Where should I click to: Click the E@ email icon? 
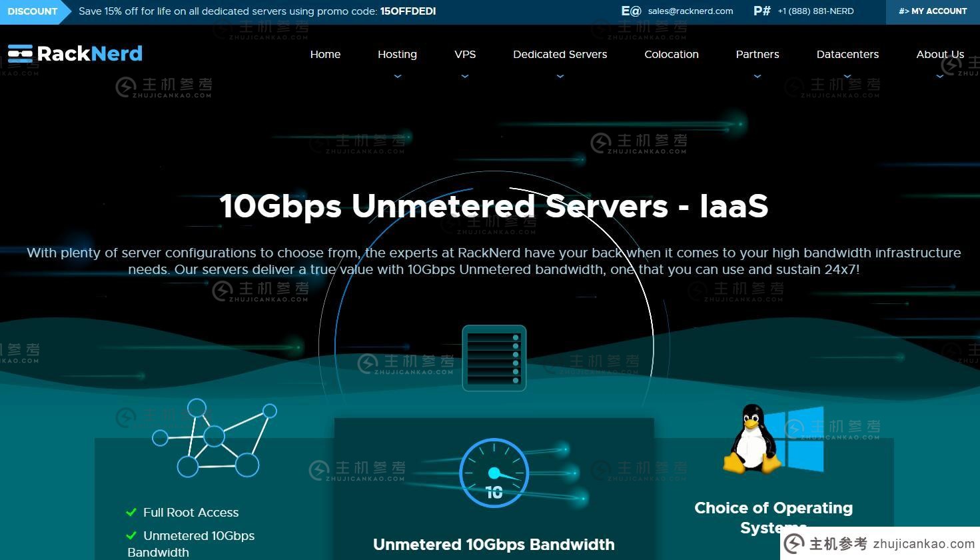631,11
